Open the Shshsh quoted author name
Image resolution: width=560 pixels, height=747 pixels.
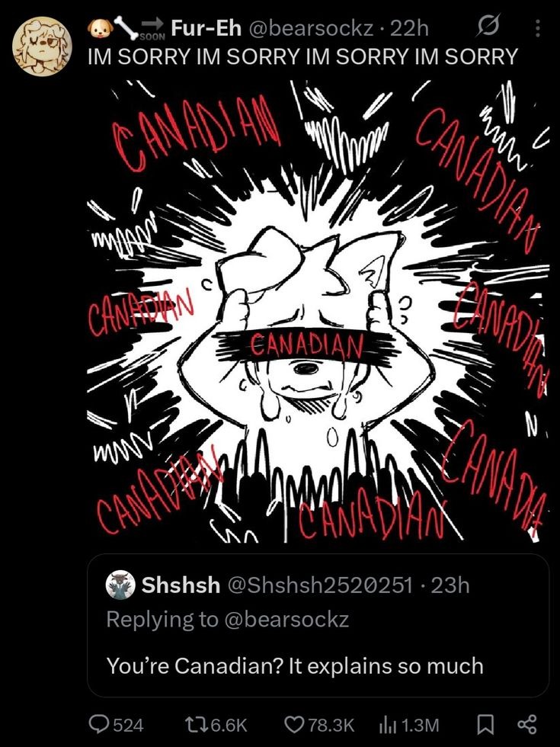click(181, 585)
